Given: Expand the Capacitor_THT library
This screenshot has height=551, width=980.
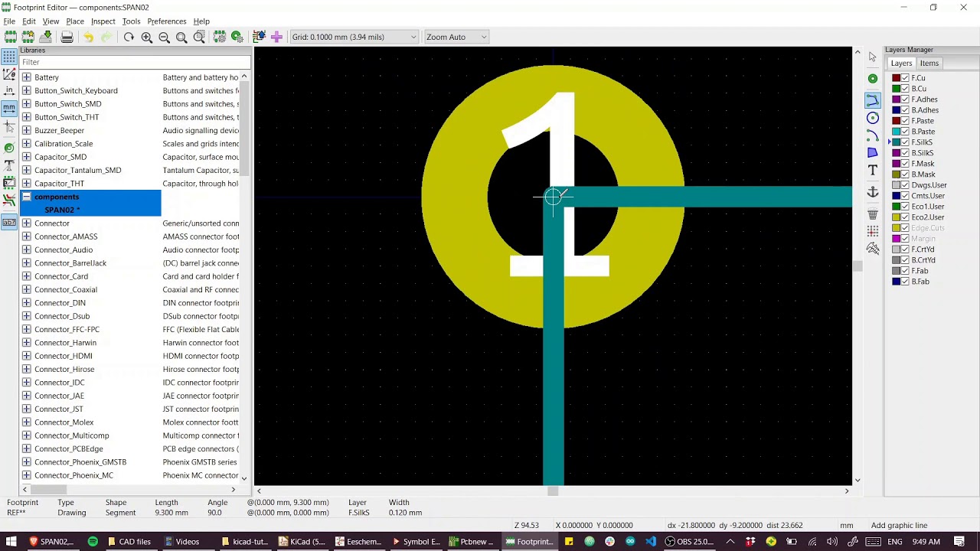Looking at the screenshot, I should (27, 184).
